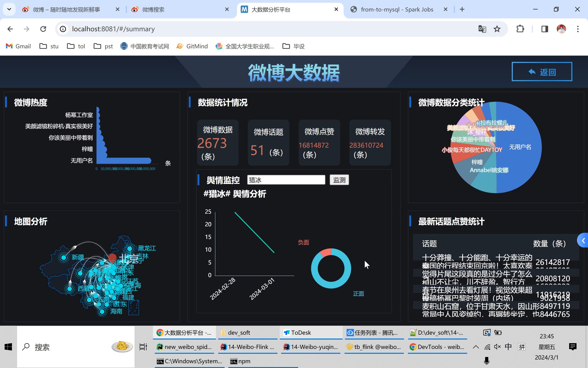
Task: Click the 黑龙江 point on map
Action: (x=130, y=248)
